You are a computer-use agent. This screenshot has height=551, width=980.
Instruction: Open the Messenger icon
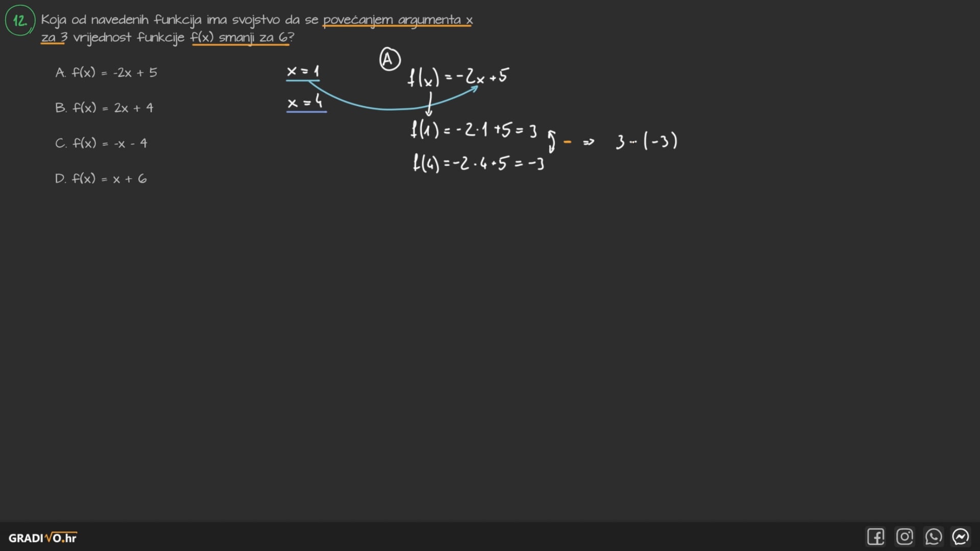pyautogui.click(x=961, y=537)
